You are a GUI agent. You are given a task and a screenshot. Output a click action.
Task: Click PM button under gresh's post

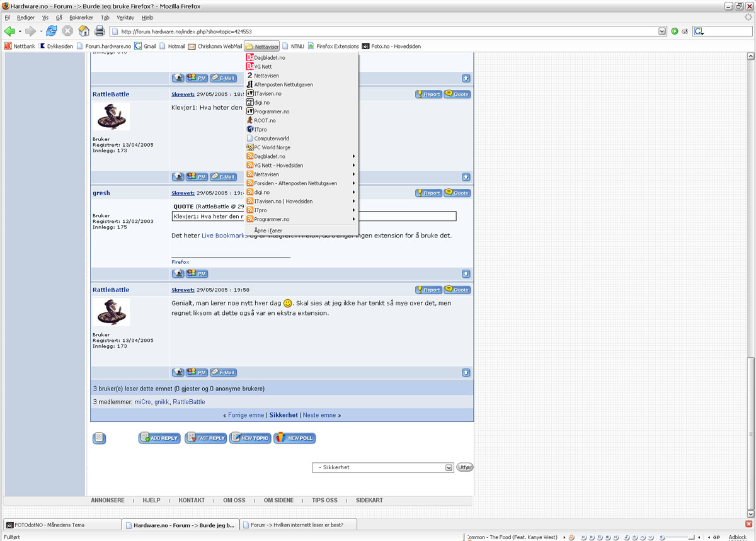[197, 273]
